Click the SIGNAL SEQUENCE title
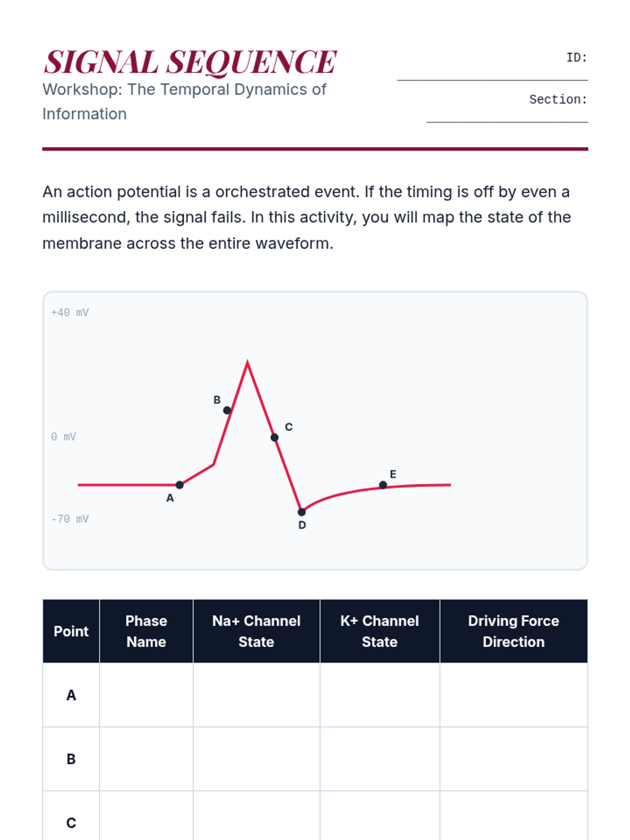This screenshot has height=840, width=630. (x=190, y=62)
